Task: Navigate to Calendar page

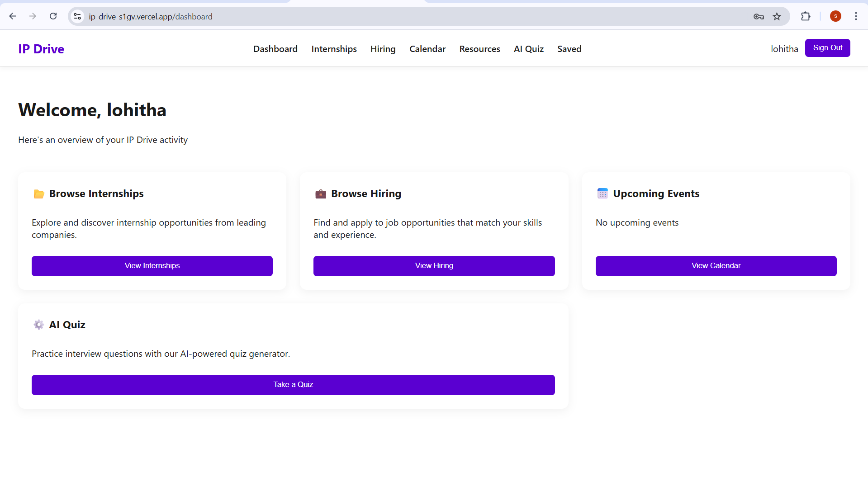Action: (x=427, y=49)
